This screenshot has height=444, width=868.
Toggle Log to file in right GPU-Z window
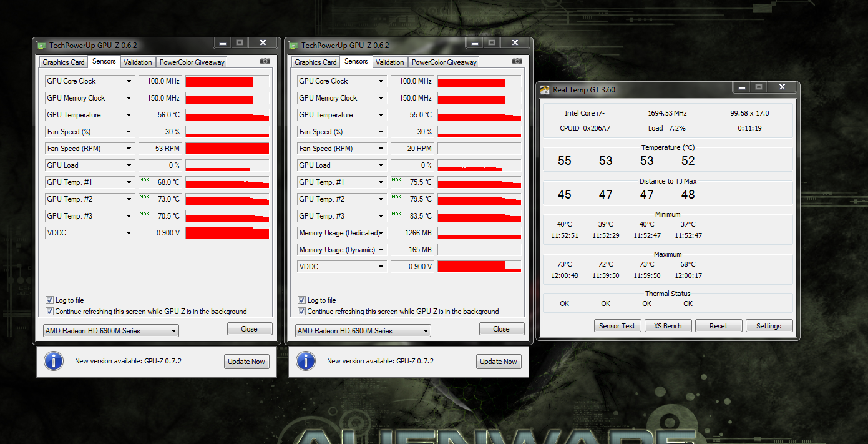pos(302,300)
